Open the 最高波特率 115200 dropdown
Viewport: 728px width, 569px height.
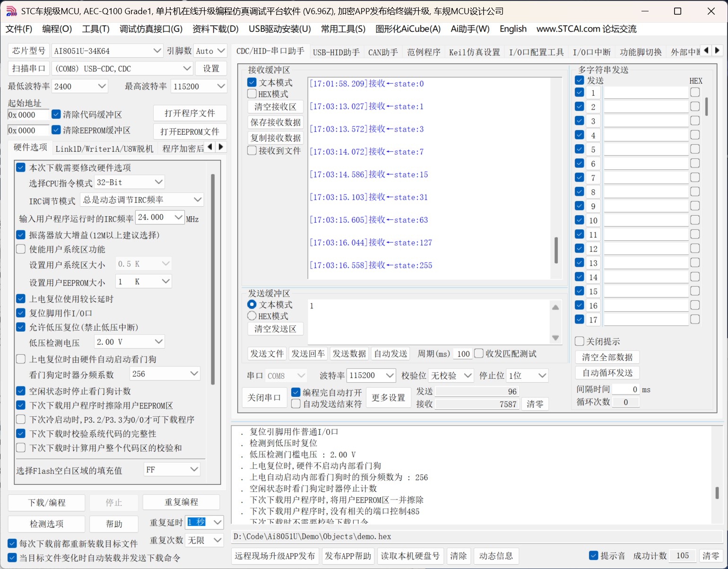(221, 86)
